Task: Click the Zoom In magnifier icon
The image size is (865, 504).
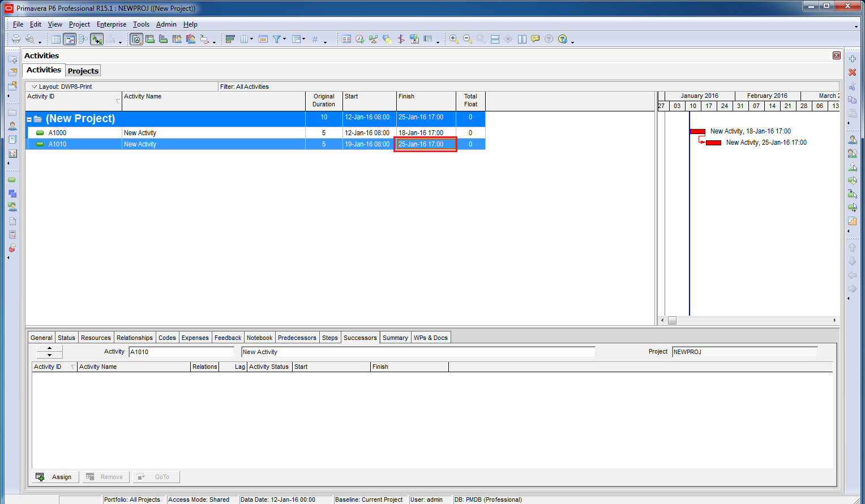Action: 453,39
